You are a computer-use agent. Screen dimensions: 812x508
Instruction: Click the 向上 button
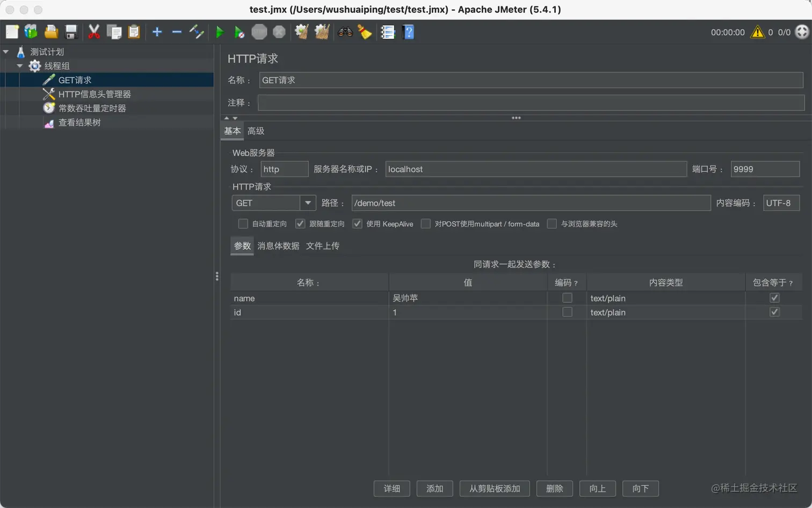pos(598,489)
